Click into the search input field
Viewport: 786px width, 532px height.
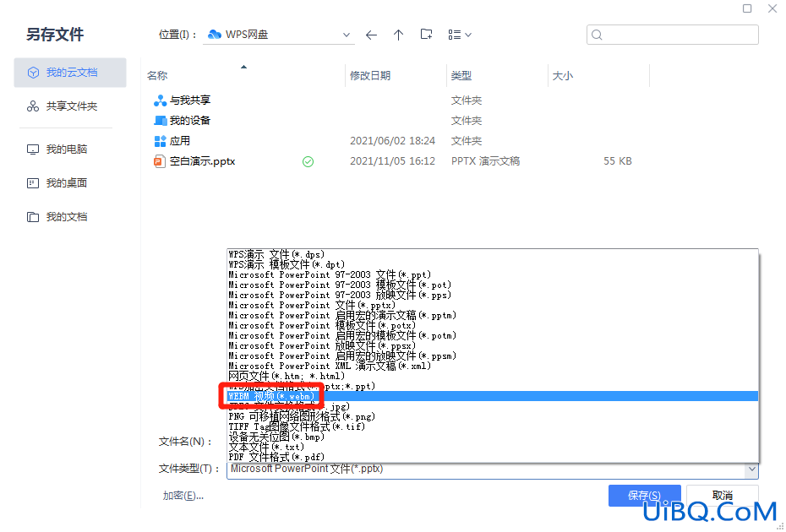pyautogui.click(x=672, y=35)
